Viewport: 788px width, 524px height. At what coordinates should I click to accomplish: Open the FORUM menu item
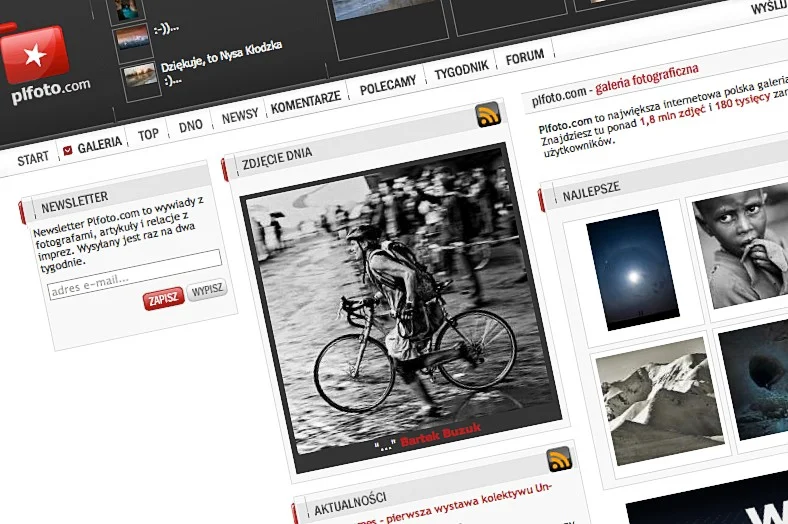coord(525,58)
